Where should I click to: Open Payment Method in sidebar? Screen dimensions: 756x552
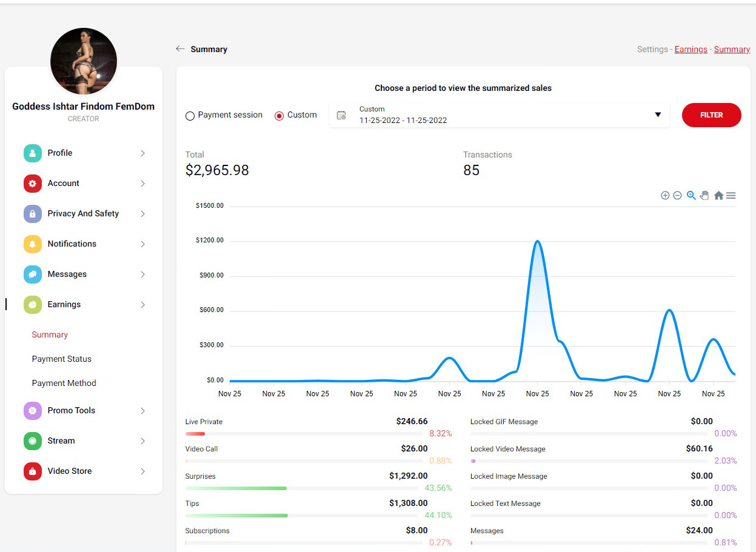[64, 383]
